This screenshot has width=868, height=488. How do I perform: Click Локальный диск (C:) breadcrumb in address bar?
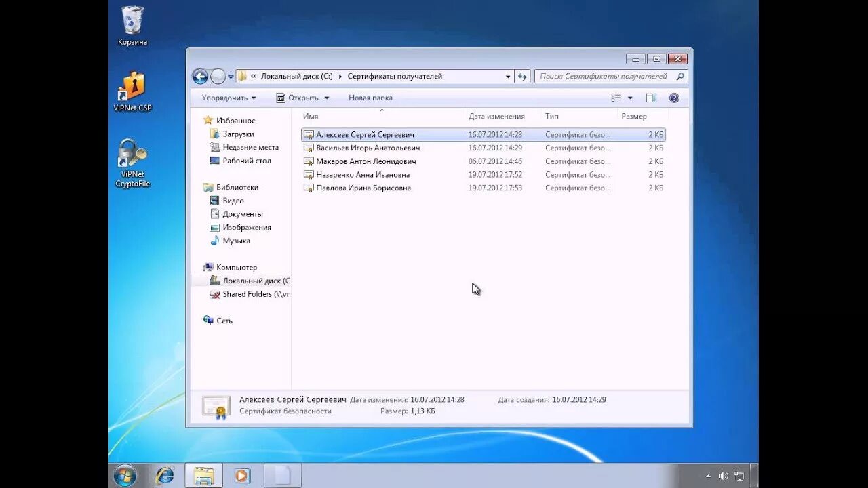point(296,77)
